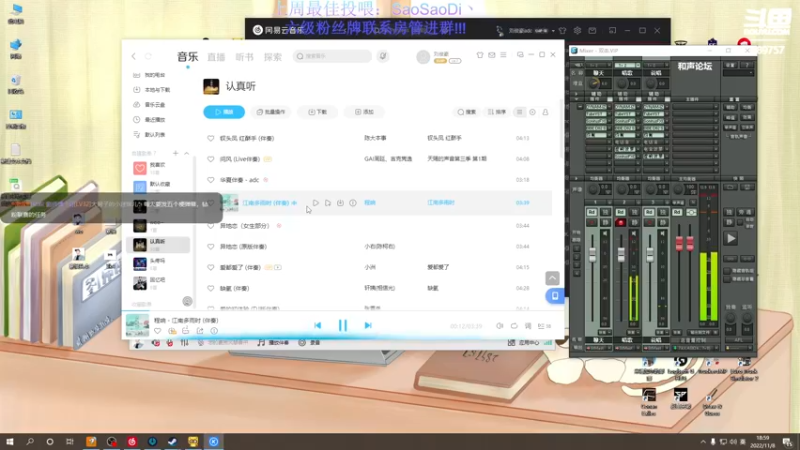
Task: Open the equalizer sliders icon in the bottom streaming bar
Action: point(185,343)
